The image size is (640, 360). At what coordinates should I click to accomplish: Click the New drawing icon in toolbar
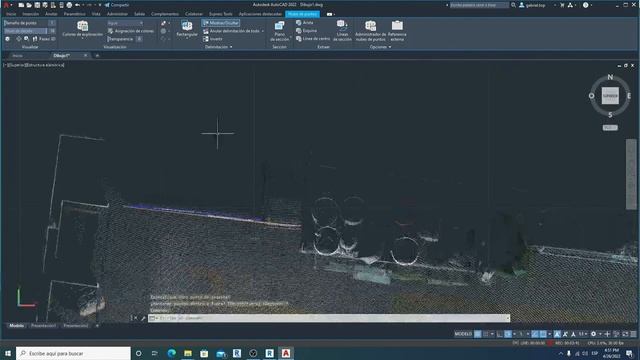[21, 5]
